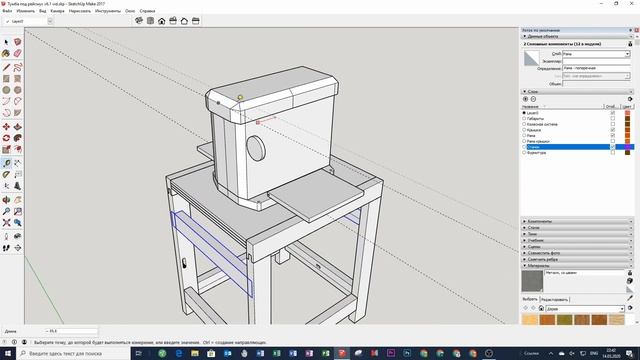Switch to Top view in toolbar
This screenshot has width=640, height=360.
150,21
